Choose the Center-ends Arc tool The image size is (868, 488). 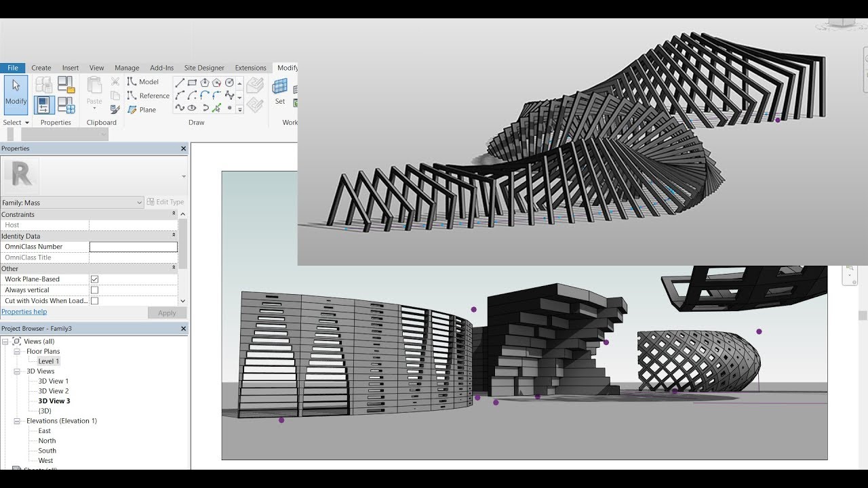point(192,96)
